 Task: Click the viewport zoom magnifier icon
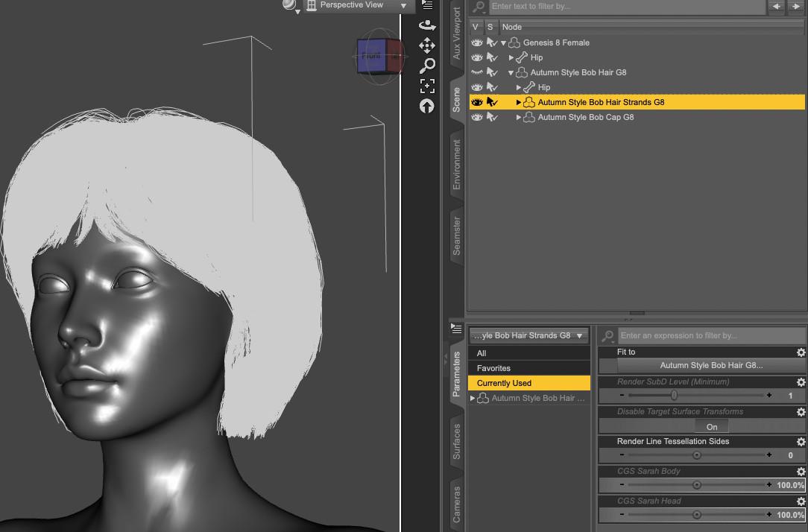coord(427,66)
